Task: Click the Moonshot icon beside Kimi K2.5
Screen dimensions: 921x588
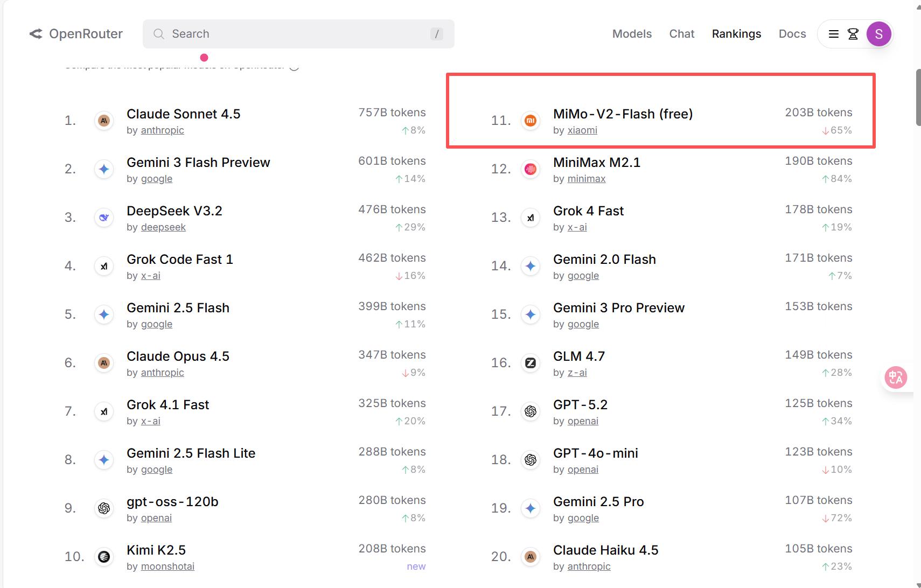Action: (x=104, y=557)
